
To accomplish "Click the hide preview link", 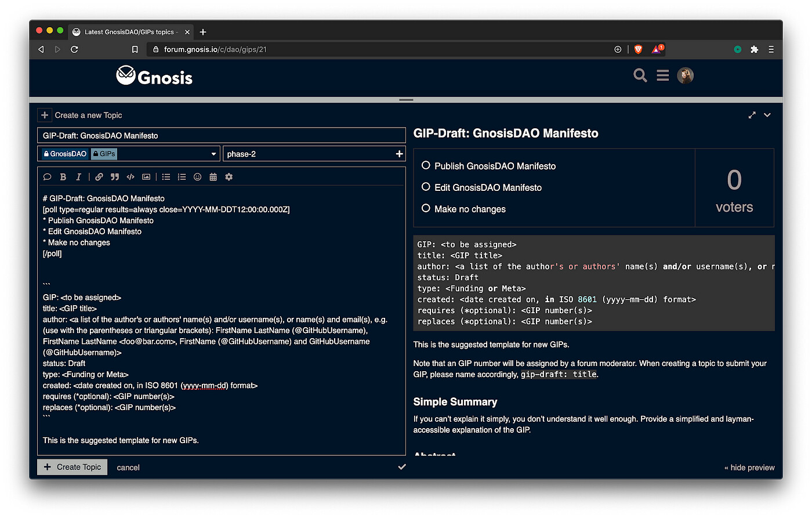I will 749,468.
